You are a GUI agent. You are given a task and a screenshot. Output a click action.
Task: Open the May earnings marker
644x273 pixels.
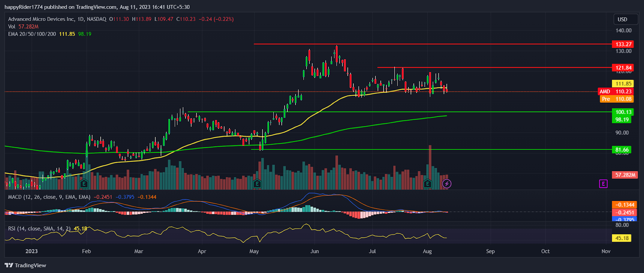257,184
